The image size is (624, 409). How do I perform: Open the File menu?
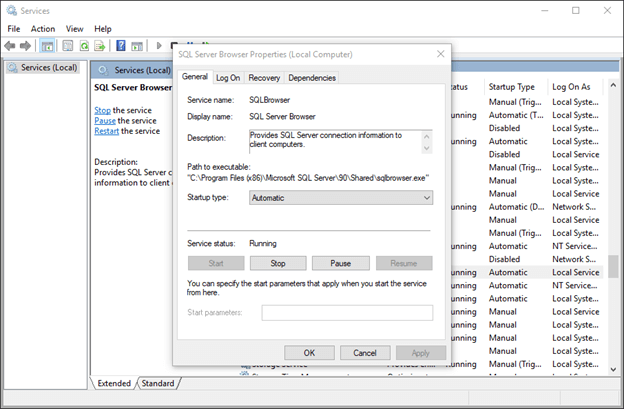[14, 29]
